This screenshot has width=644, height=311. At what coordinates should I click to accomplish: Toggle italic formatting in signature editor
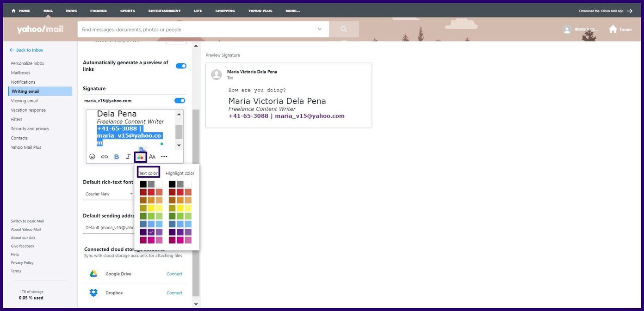pos(129,157)
